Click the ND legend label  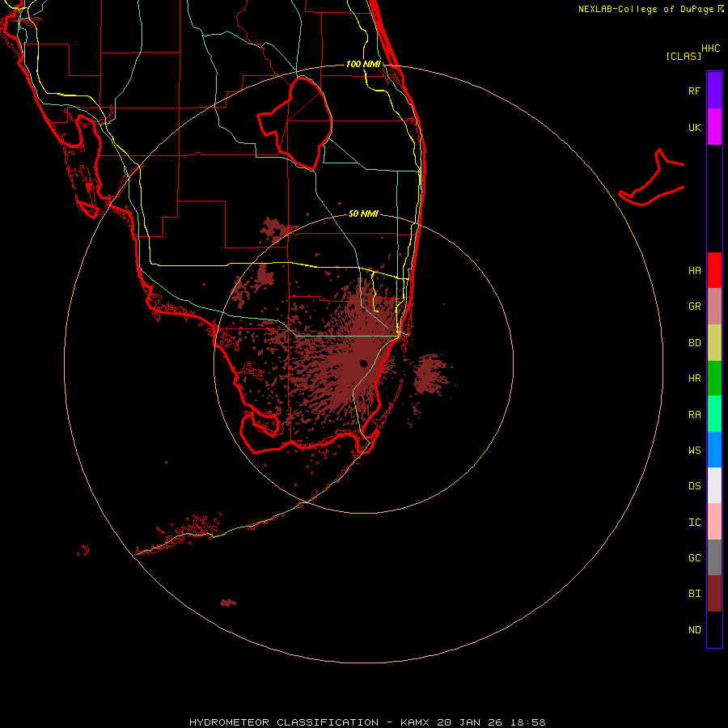(694, 630)
